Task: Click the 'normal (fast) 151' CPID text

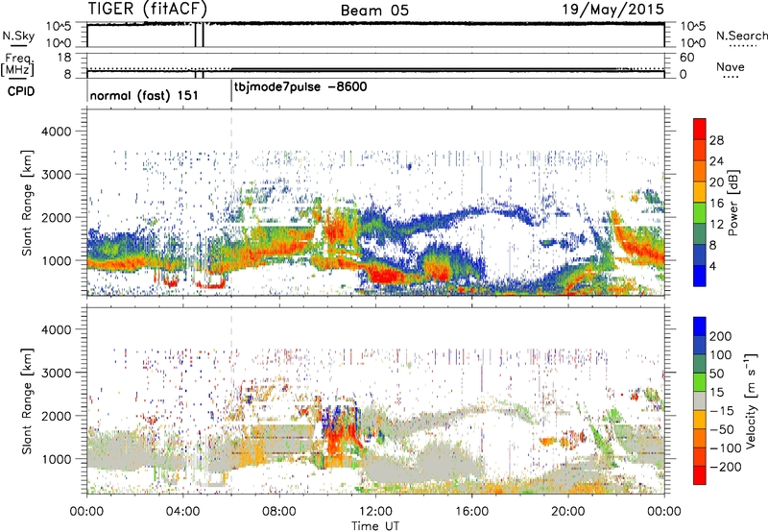Action: click(x=144, y=95)
